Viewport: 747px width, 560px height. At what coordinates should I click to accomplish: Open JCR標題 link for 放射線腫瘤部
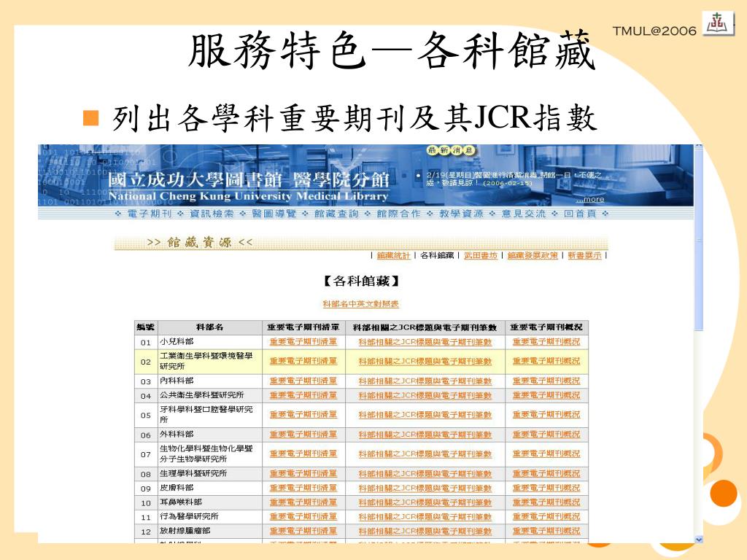point(425,531)
